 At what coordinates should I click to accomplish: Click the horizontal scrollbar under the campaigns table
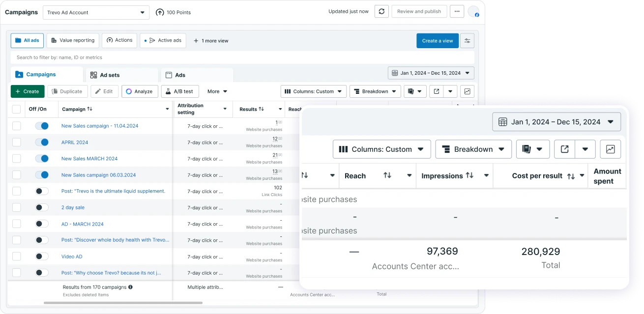[123, 303]
